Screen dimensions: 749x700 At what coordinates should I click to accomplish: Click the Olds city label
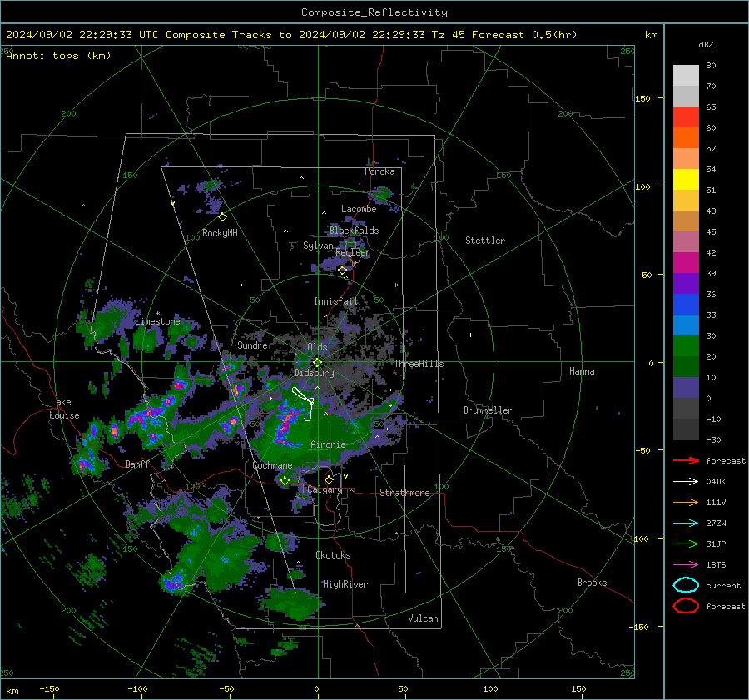point(317,346)
